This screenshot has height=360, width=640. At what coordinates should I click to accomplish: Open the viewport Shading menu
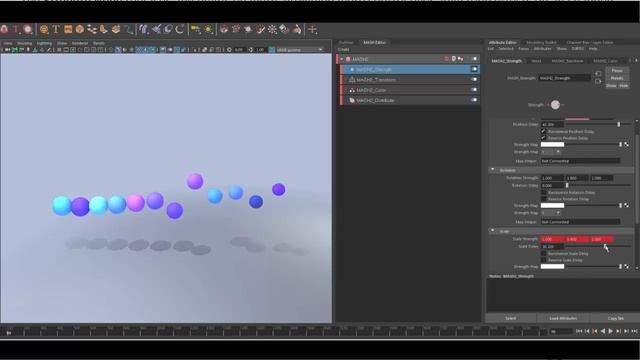(24, 43)
